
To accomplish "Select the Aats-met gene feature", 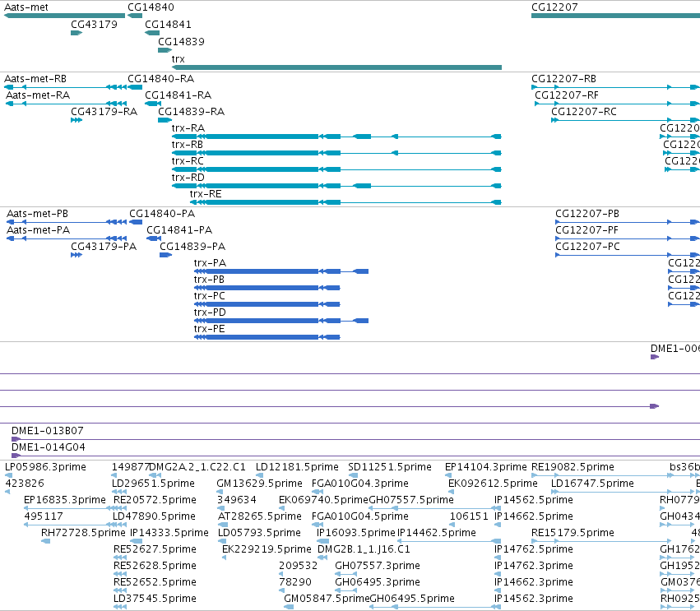I will click(x=64, y=16).
